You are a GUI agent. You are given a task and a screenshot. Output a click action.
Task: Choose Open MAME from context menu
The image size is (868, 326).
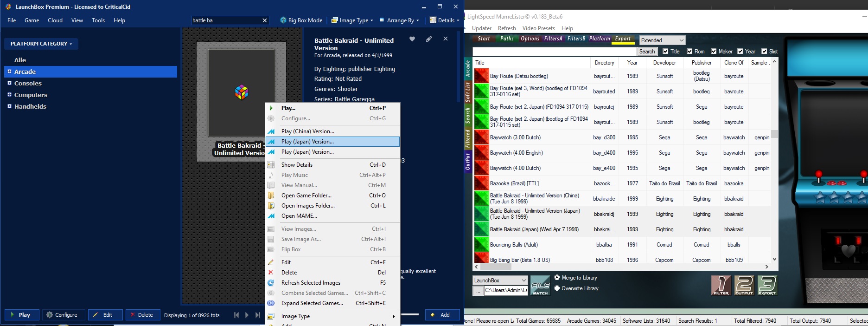point(332,216)
